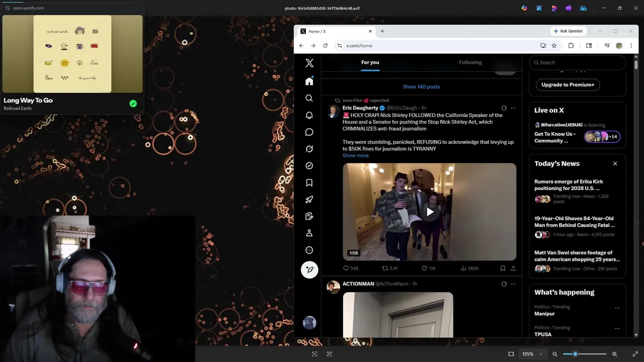The height and width of the screenshot is (362, 644).
Task: Open OneDrive cloud icon in Photos title bar
Action: (584, 8)
